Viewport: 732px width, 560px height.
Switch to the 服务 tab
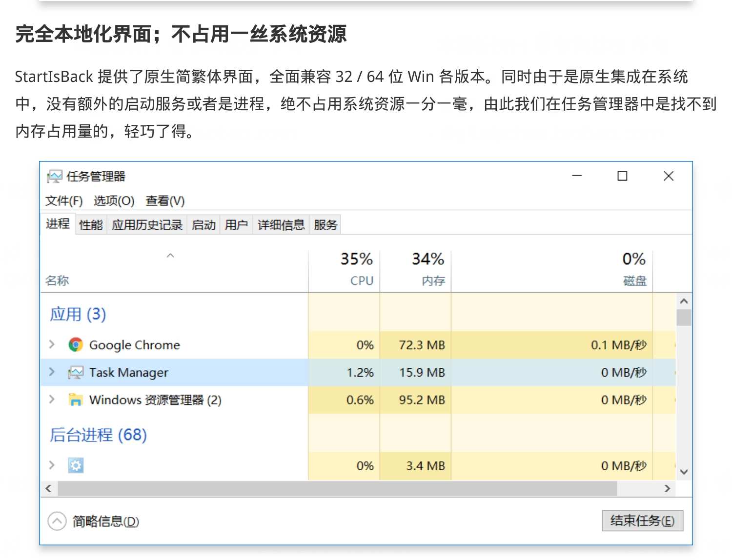tap(325, 225)
